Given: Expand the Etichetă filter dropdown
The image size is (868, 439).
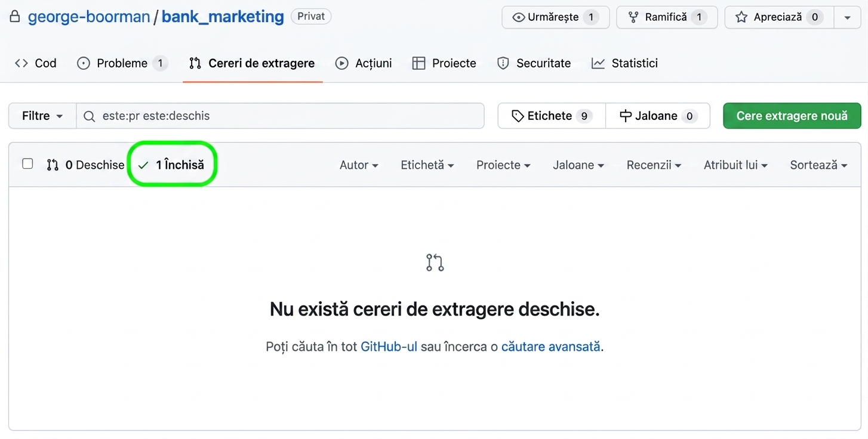Looking at the screenshot, I should [x=427, y=165].
